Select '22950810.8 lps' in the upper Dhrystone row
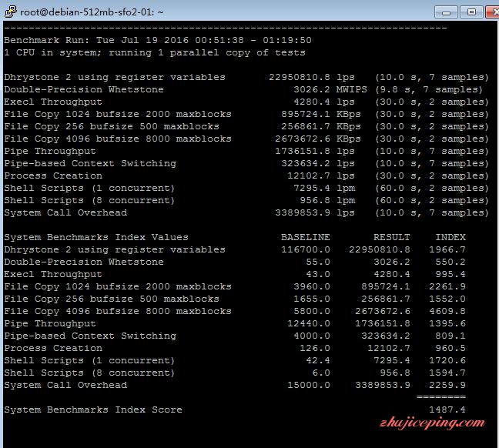Image resolution: width=499 pixels, height=448 pixels. pos(312,77)
